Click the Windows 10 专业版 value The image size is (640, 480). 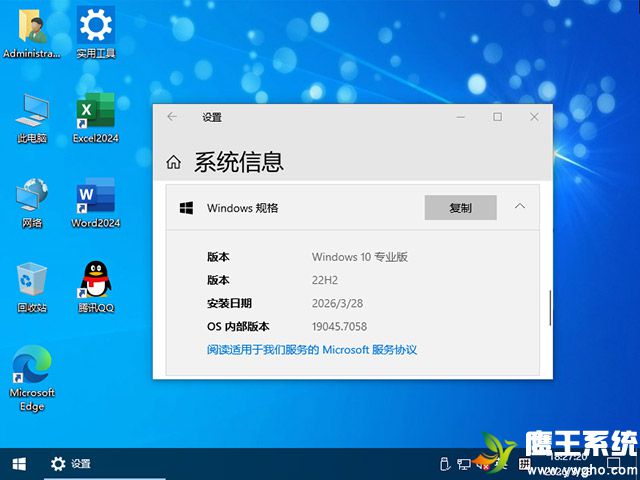click(x=360, y=257)
